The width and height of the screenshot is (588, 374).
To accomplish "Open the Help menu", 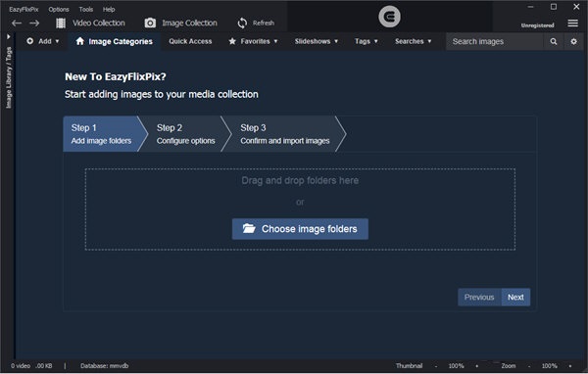I will pyautogui.click(x=109, y=9).
